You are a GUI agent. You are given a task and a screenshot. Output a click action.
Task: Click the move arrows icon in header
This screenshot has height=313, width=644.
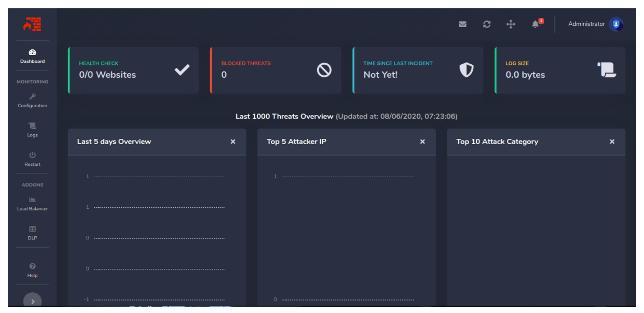(511, 24)
